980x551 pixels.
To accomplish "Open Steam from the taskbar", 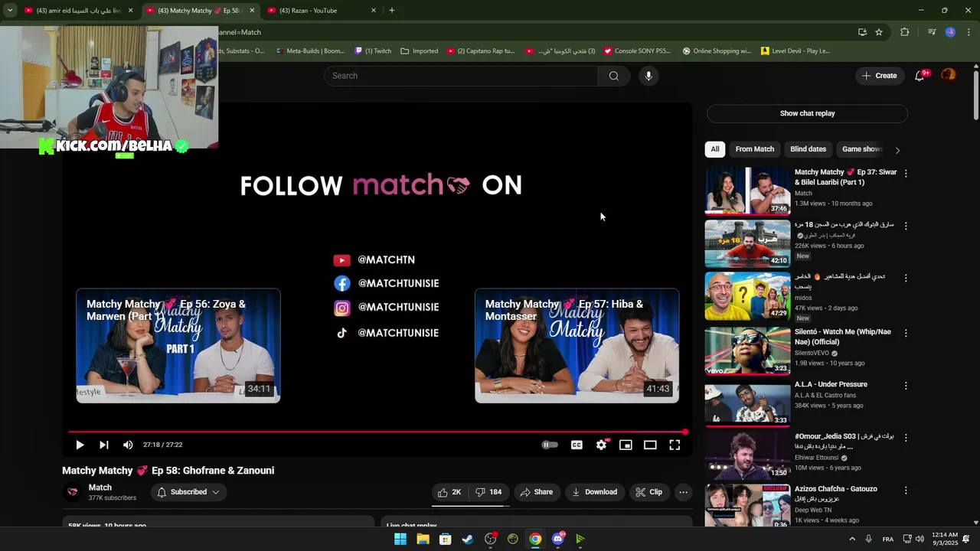I will tap(468, 539).
